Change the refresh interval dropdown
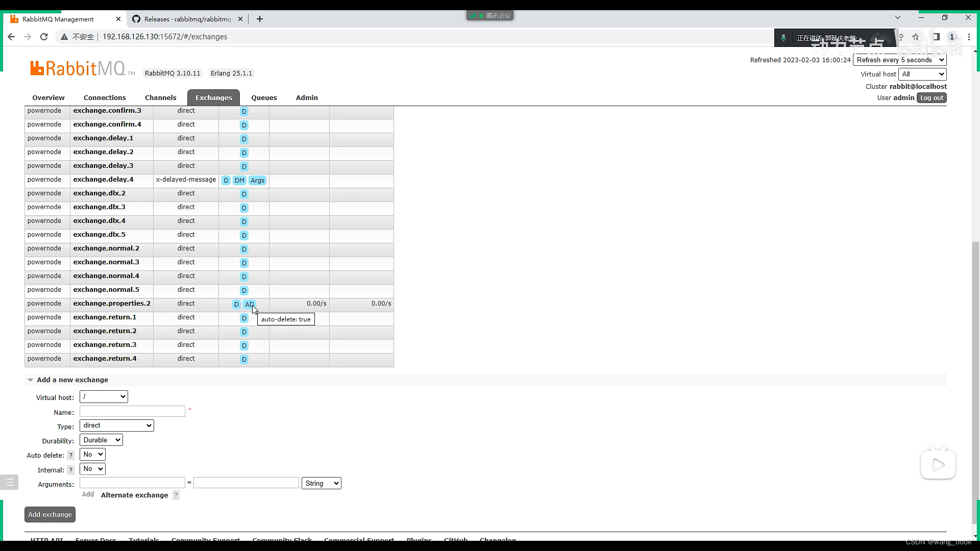Image resolution: width=980 pixels, height=551 pixels. click(899, 60)
